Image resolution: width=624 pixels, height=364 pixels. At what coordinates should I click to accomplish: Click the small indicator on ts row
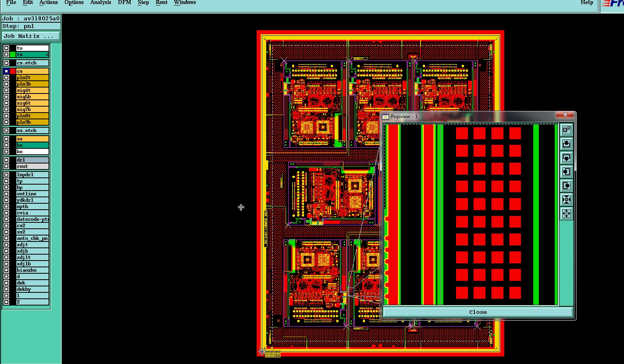tap(47, 55)
